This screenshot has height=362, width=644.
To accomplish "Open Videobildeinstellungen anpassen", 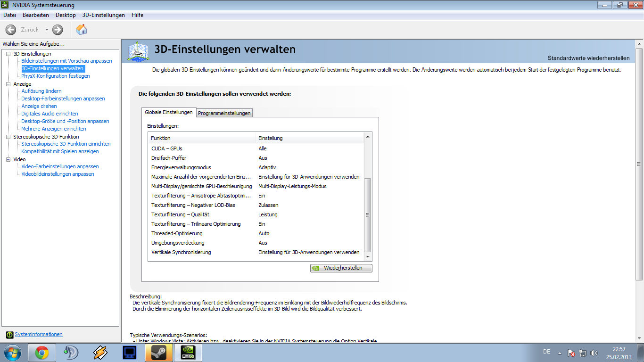I will tap(58, 174).
